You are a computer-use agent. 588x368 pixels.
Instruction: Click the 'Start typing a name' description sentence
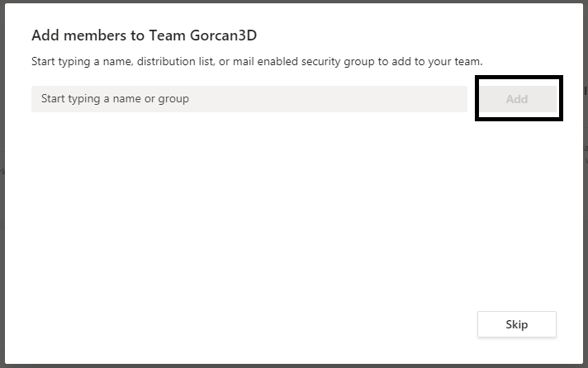(257, 61)
